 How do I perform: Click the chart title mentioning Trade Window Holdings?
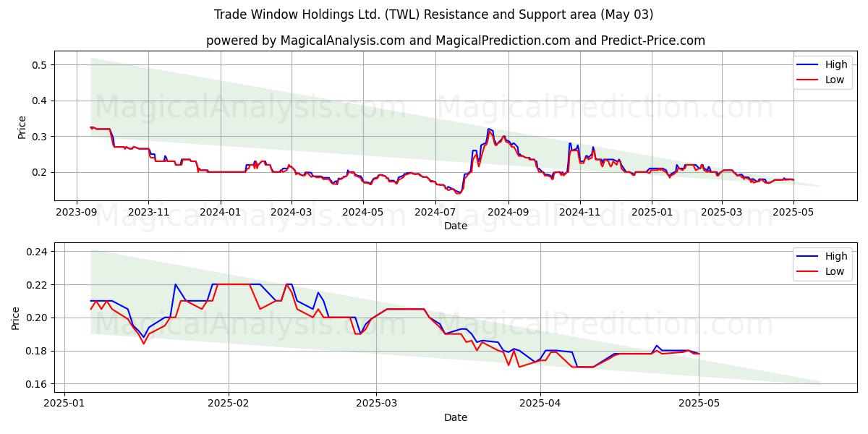[434, 14]
